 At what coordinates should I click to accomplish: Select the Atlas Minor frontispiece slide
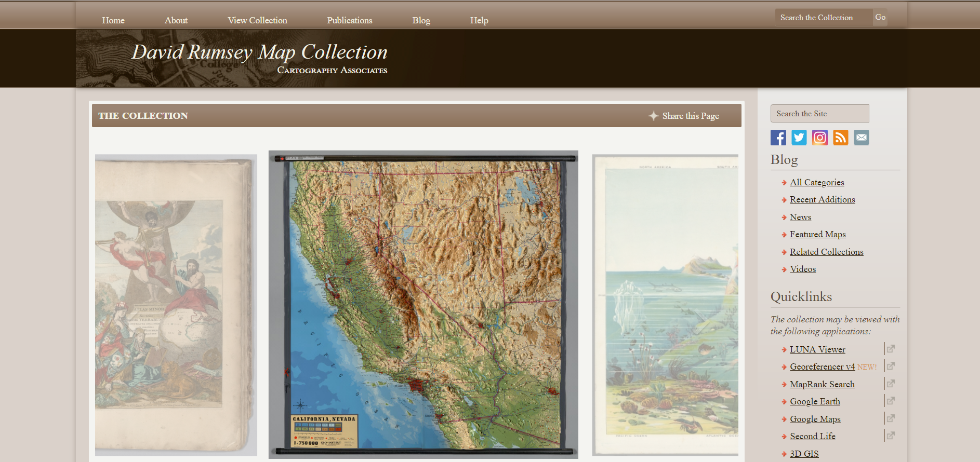pyautogui.click(x=176, y=305)
